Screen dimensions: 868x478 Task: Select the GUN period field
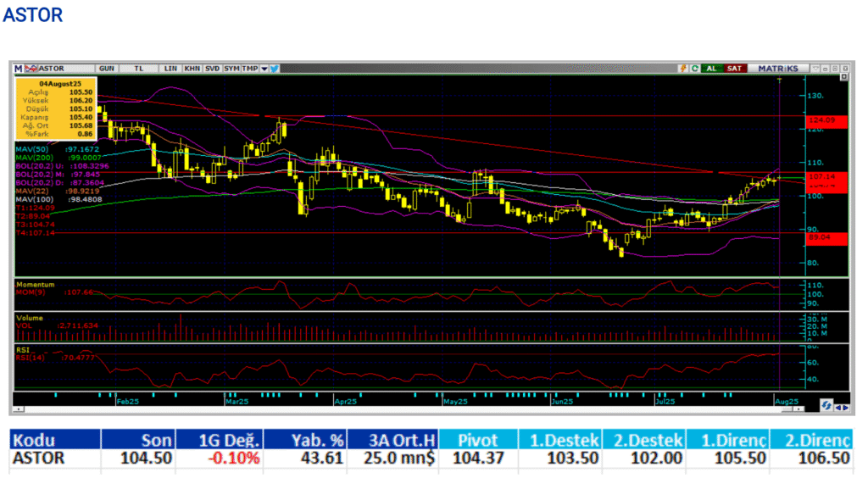tap(107, 69)
